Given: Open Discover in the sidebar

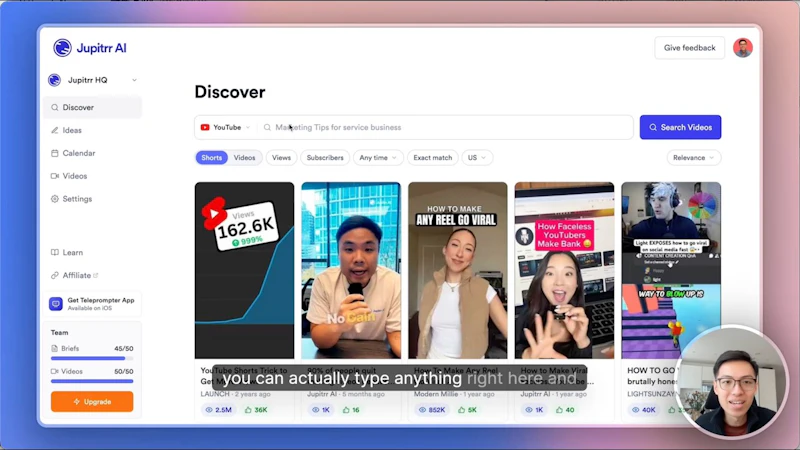Looking at the screenshot, I should pyautogui.click(x=92, y=108).
